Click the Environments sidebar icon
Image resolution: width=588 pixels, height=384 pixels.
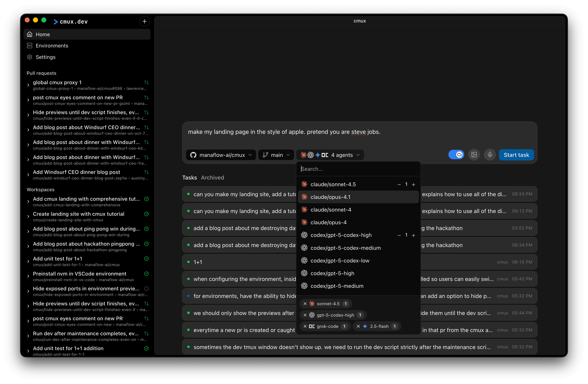tap(30, 45)
